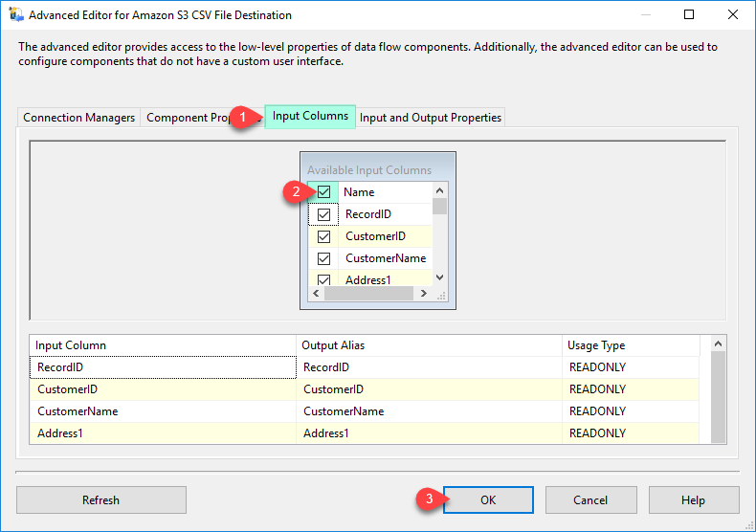The width and height of the screenshot is (756, 532).
Task: Click the Name column header label
Action: [x=359, y=192]
